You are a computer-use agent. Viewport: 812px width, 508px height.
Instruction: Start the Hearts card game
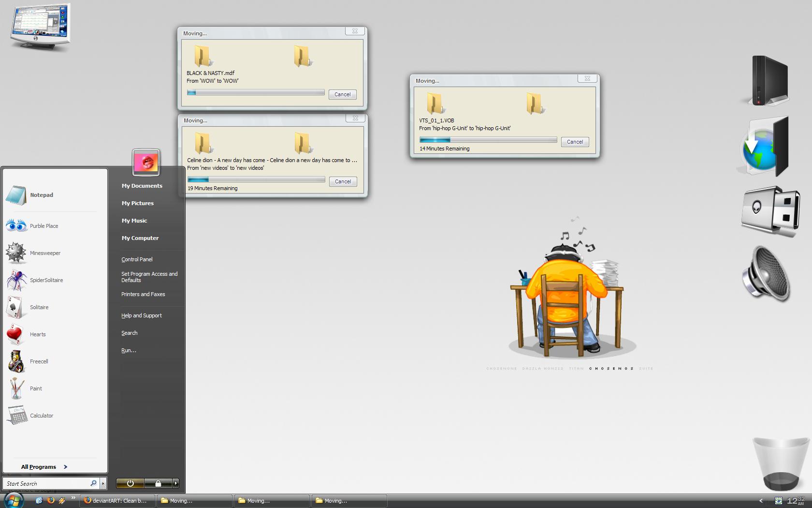click(38, 334)
